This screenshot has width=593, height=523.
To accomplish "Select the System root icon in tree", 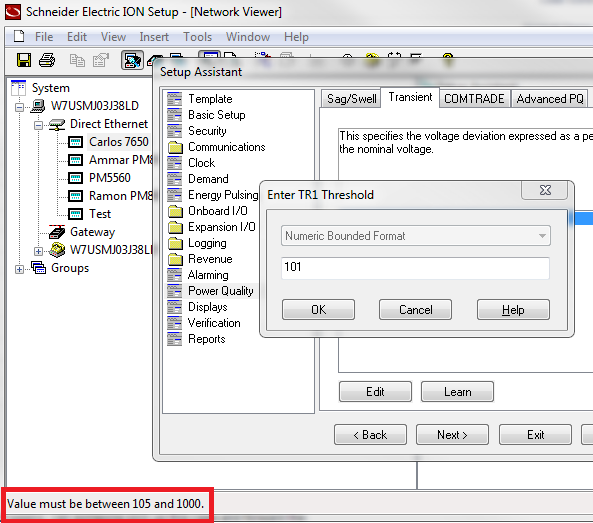I will [x=19, y=88].
